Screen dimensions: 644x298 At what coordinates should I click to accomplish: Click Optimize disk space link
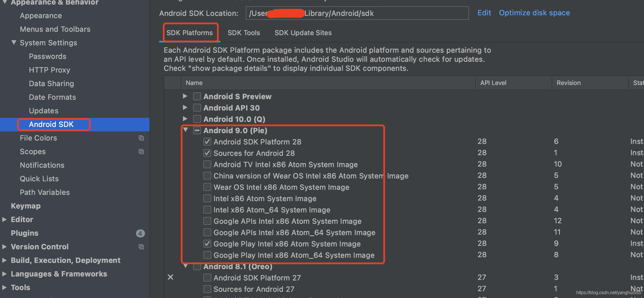pos(534,13)
